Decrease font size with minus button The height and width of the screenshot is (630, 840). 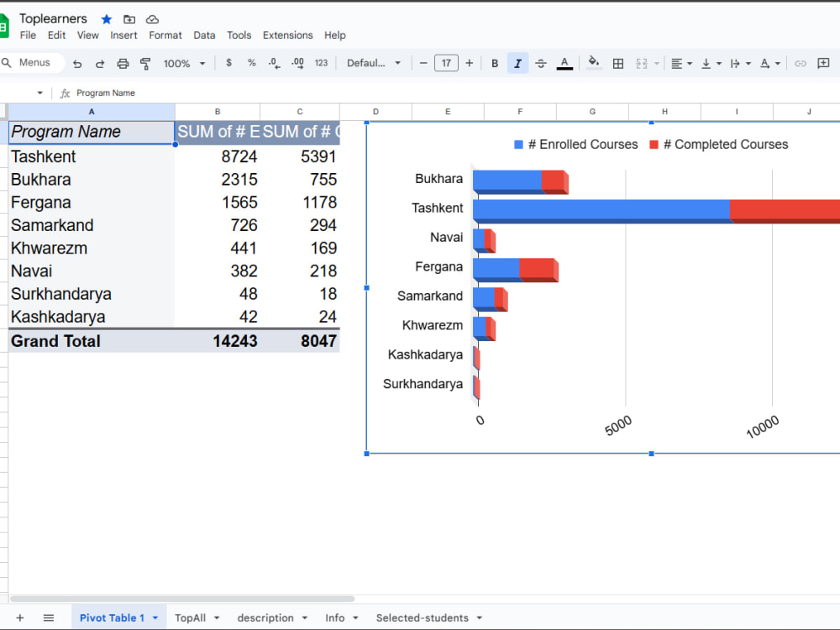423,63
